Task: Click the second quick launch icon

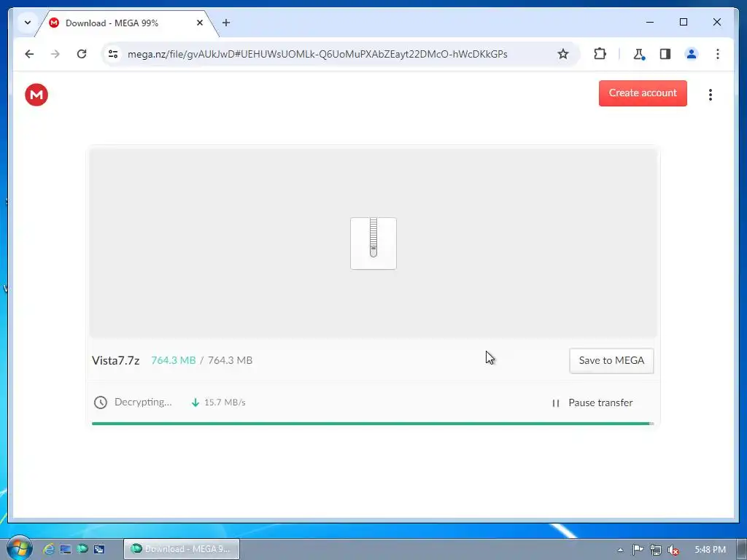Action: click(65, 549)
